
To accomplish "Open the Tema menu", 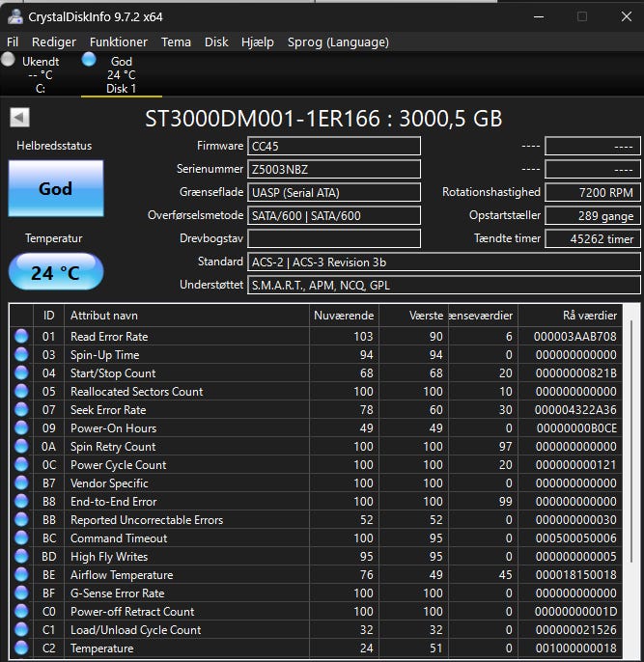I will 176,42.
